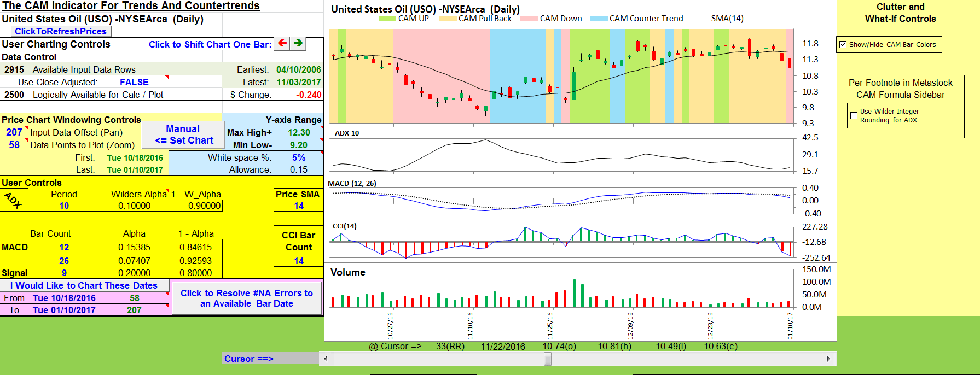The width and height of the screenshot is (980, 375).
Task: Select the Max High+ value 12.30
Action: click(299, 132)
